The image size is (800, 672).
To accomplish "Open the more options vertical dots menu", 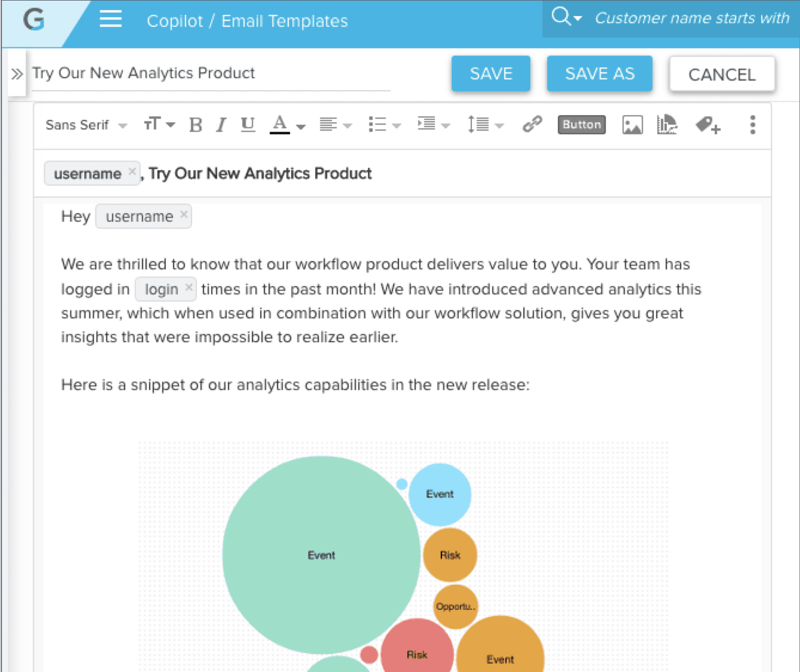I will tap(752, 125).
